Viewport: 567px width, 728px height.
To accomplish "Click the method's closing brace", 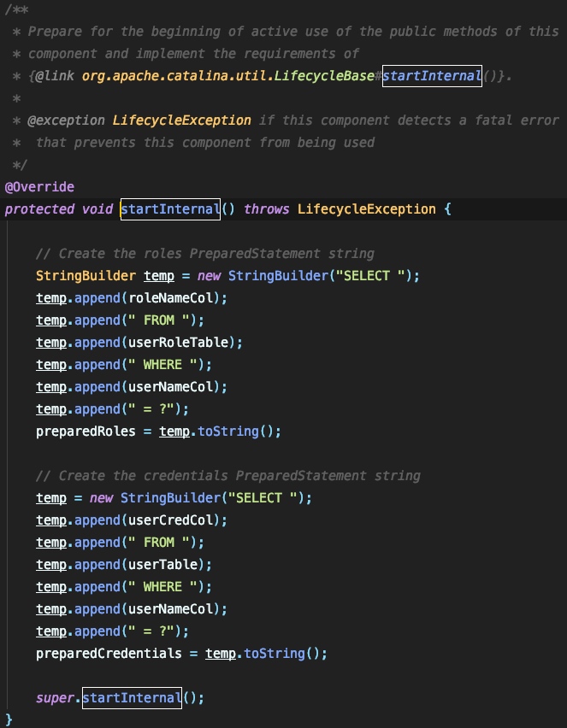I will pyautogui.click(x=9, y=720).
